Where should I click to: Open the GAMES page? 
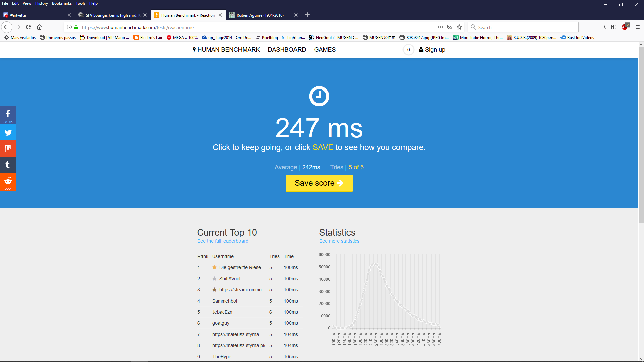pyautogui.click(x=325, y=50)
